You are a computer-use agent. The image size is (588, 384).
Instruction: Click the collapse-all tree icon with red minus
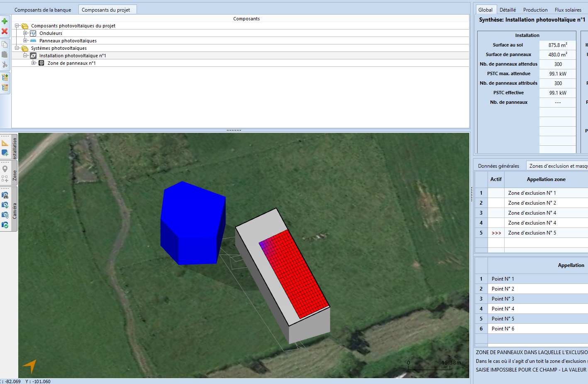5,88
